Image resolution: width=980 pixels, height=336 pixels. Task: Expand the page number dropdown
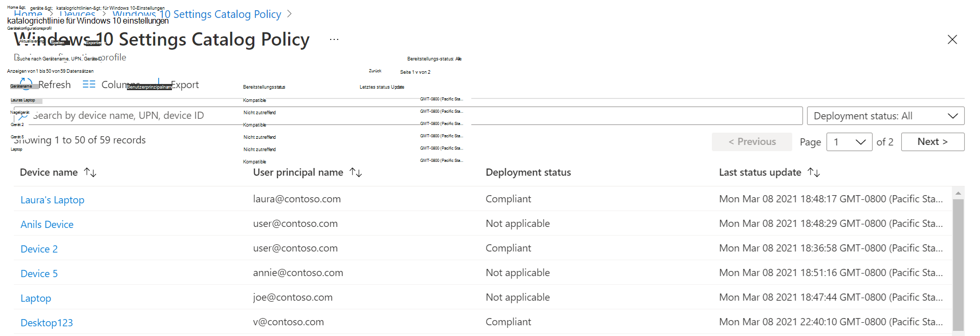(849, 142)
